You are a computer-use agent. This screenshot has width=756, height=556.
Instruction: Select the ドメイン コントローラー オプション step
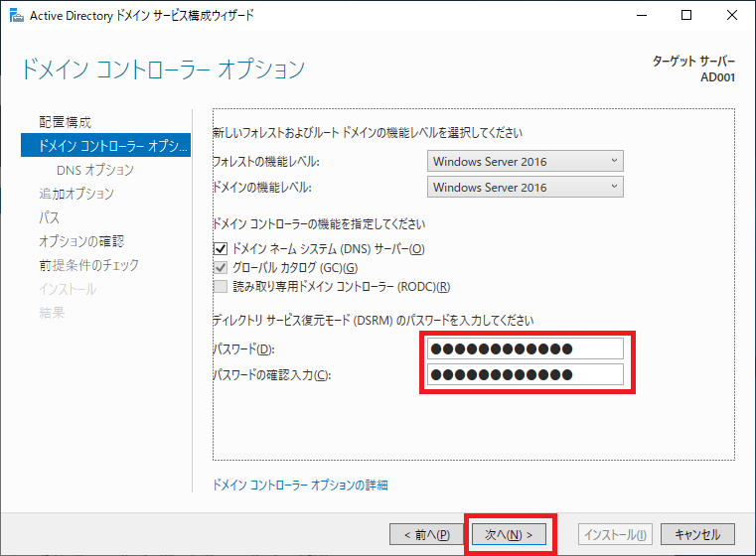pos(106,146)
